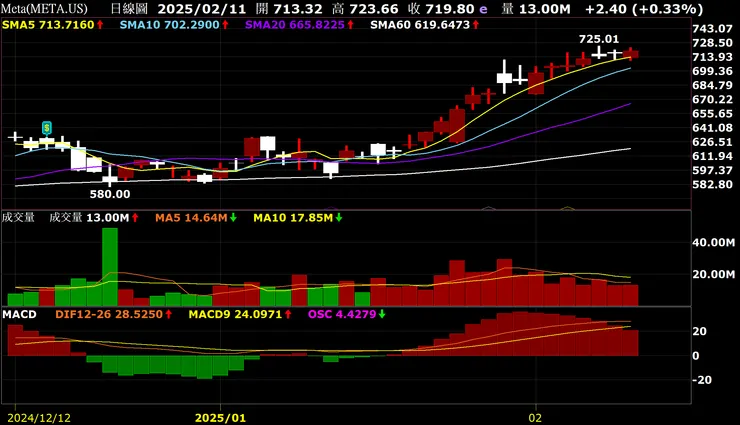
Task: Click the tallest green volume bar
Action: click(110, 267)
